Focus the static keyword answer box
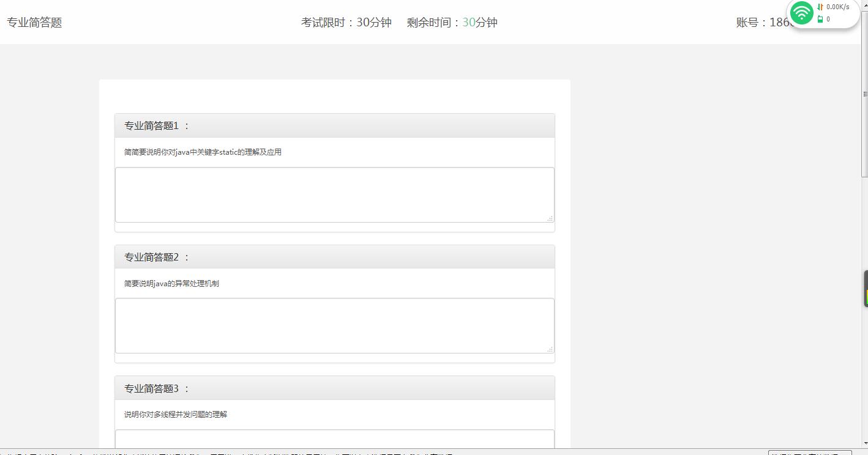 click(335, 194)
